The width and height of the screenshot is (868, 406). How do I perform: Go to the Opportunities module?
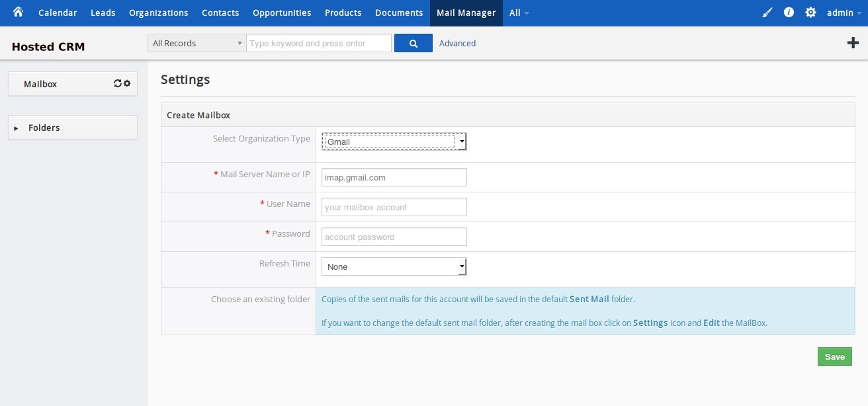(282, 13)
